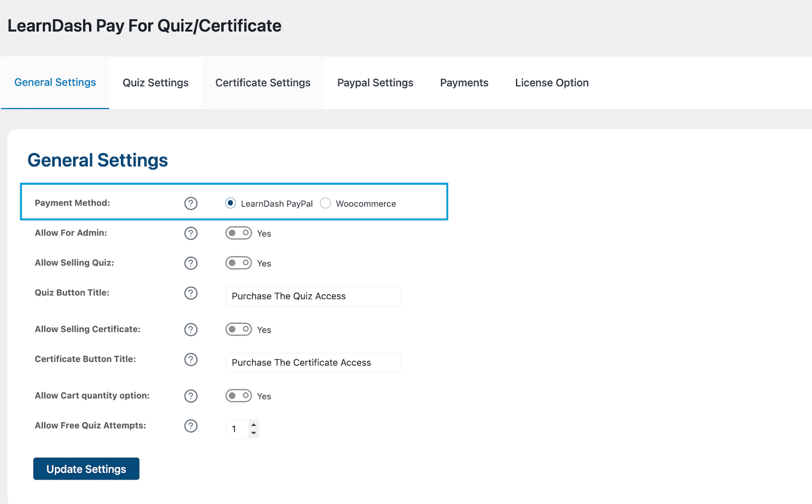Screen dimensions: 812x504
Task: Click Update Settings button
Action: click(86, 469)
